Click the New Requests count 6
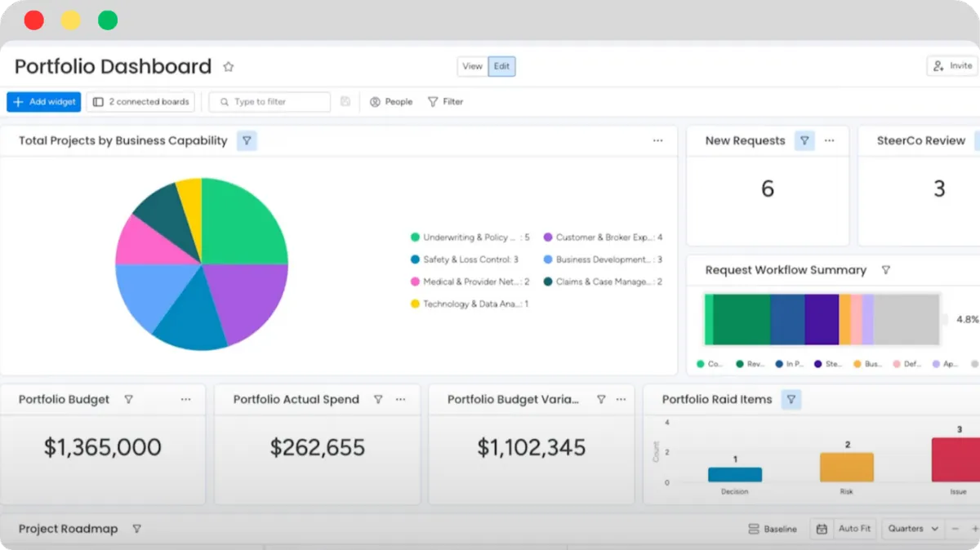This screenshot has width=980, height=550. (768, 189)
